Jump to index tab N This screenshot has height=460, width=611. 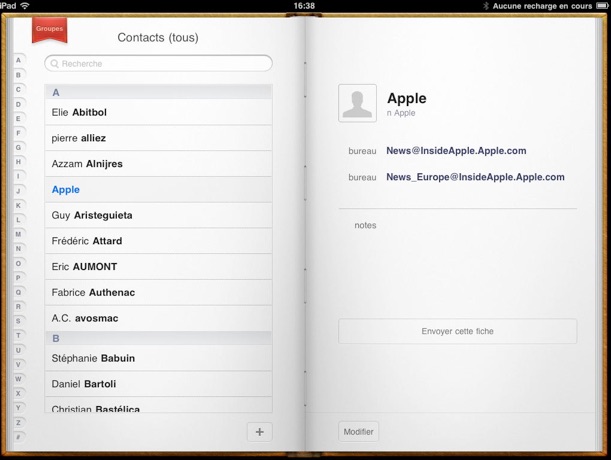click(18, 249)
